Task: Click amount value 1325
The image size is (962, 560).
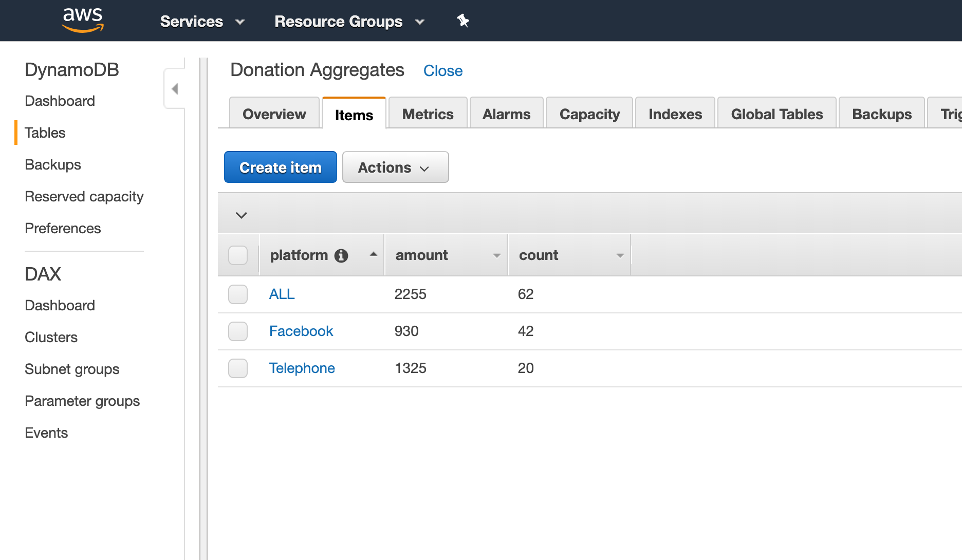Action: (411, 368)
